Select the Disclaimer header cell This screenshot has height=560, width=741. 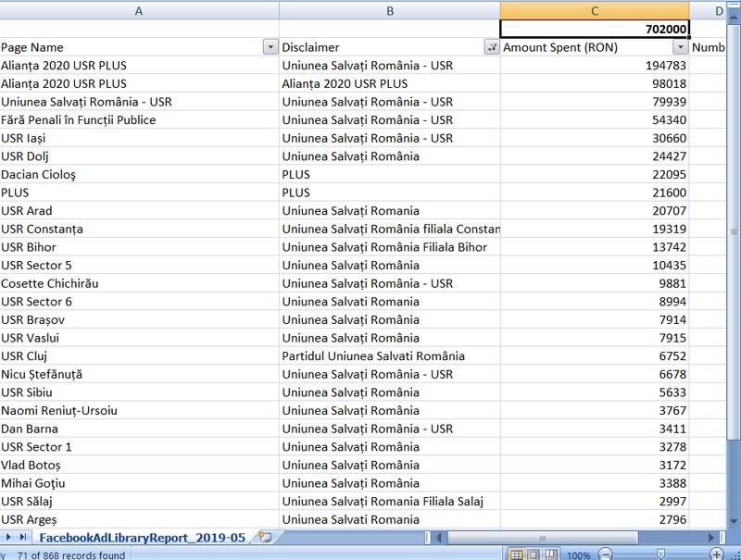(x=390, y=47)
